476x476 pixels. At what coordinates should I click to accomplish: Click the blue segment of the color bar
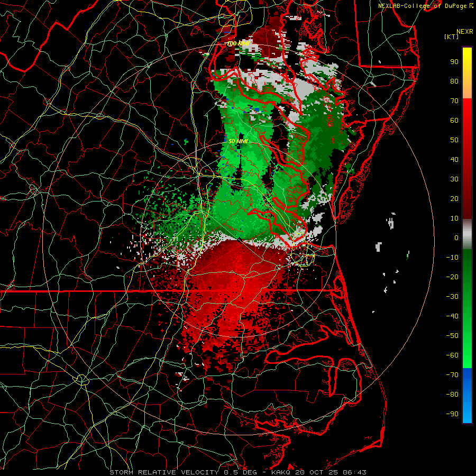[467, 396]
